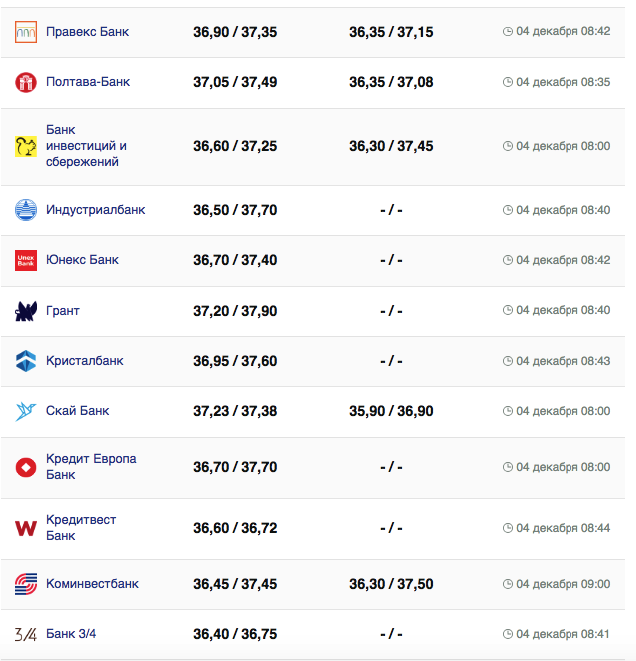Click the yellow Банк инвестиций и сбережений logo
This screenshot has height=661, width=636.
tap(26, 146)
